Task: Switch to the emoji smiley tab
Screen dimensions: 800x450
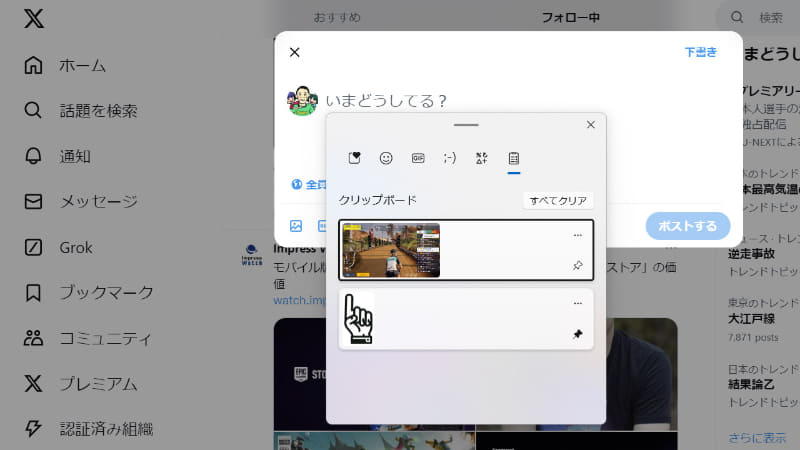Action: click(386, 158)
